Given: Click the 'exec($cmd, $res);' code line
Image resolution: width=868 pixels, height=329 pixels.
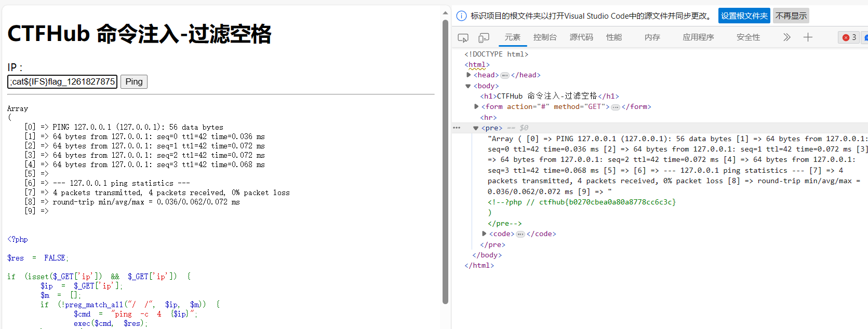Looking at the screenshot, I should [111, 323].
